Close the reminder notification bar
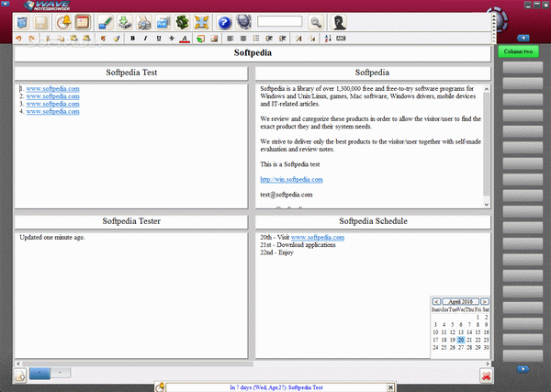 (390, 387)
